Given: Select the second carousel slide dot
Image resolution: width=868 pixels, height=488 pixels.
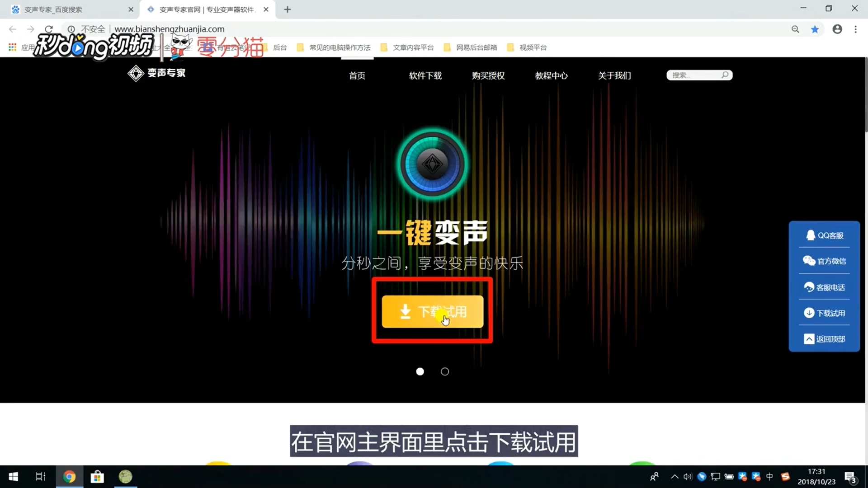Looking at the screenshot, I should pos(445,371).
